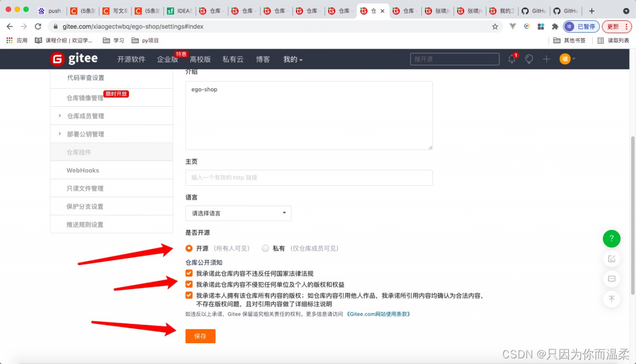Click the 主页 http link input field
Viewport: 636px width, 364px height.
coord(309,178)
